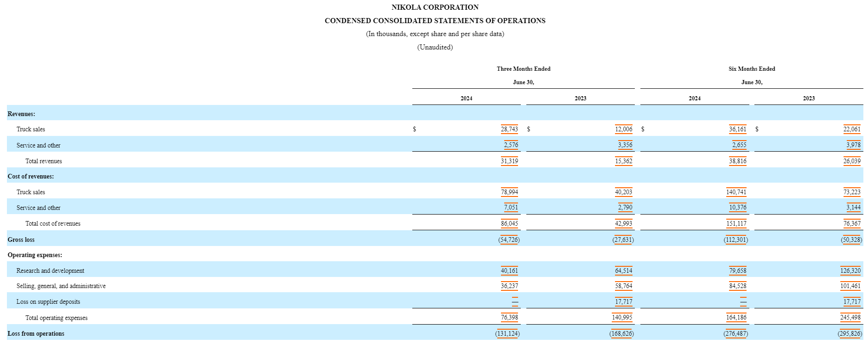Click the total revenues value "38,816"
Image resolution: width=868 pixels, height=344 pixels.
click(738, 161)
